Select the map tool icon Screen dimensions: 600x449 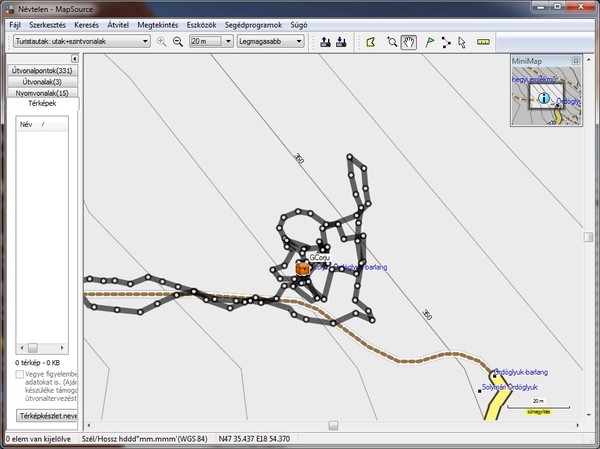pos(370,42)
